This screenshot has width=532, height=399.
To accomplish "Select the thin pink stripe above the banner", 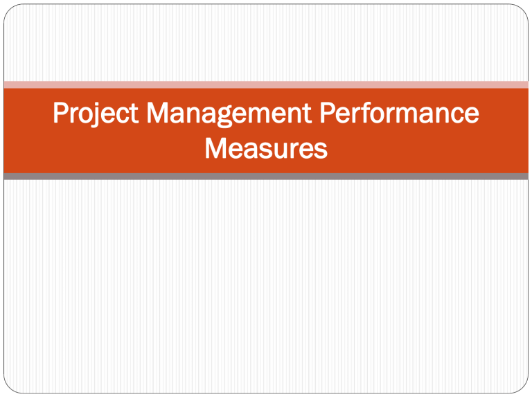I will tap(266, 85).
